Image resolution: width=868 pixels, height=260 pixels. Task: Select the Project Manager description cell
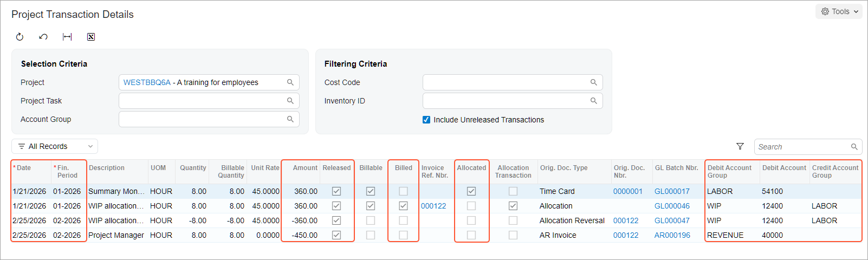click(117, 235)
